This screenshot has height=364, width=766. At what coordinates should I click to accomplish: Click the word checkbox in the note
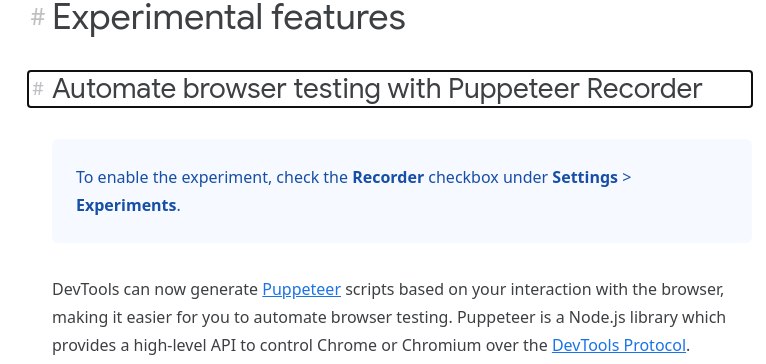(461, 177)
